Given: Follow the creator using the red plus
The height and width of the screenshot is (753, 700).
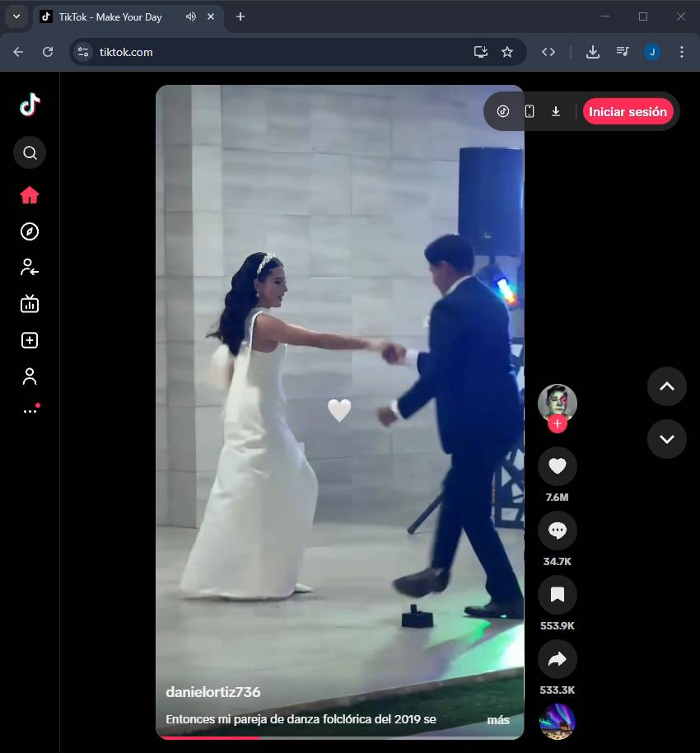Looking at the screenshot, I should (x=558, y=424).
